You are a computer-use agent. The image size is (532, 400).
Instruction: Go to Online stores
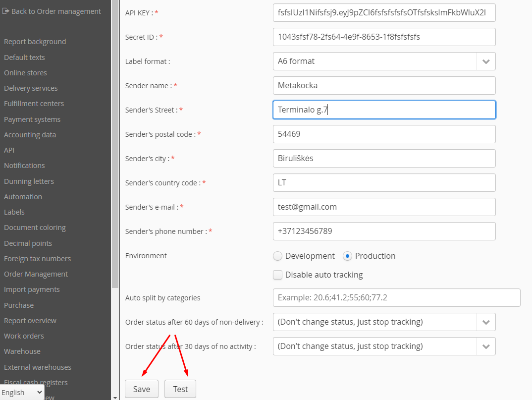tap(25, 73)
